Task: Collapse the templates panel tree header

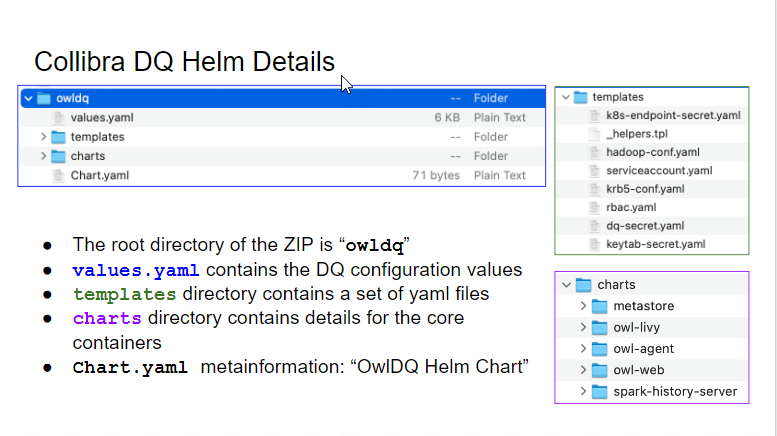Action: coord(567,97)
